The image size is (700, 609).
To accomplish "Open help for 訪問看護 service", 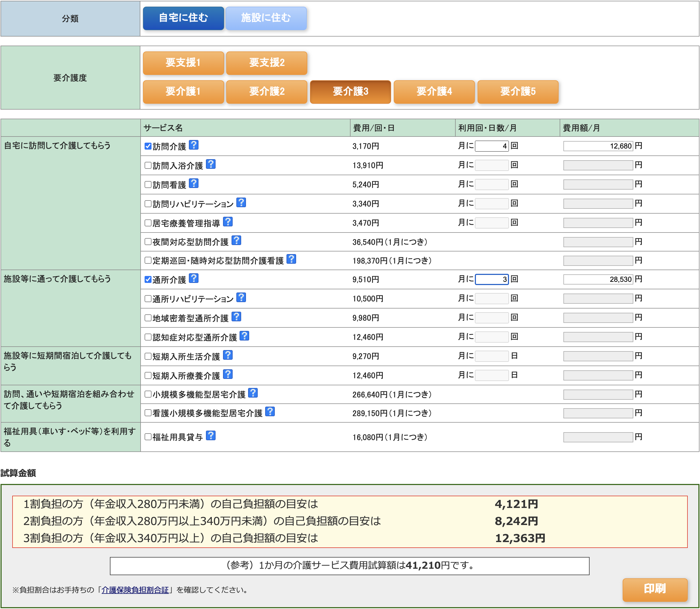I will point(194,183).
